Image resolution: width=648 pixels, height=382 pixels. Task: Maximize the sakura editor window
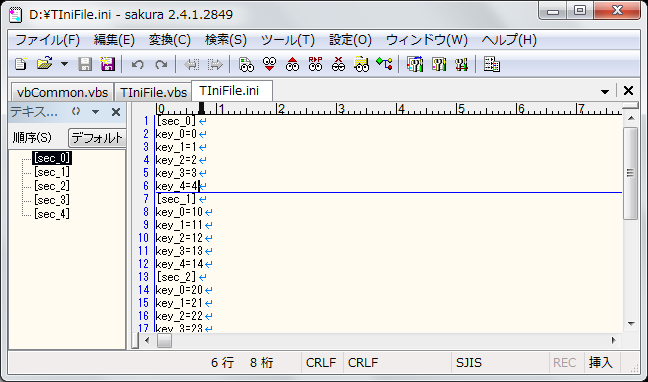(x=580, y=10)
